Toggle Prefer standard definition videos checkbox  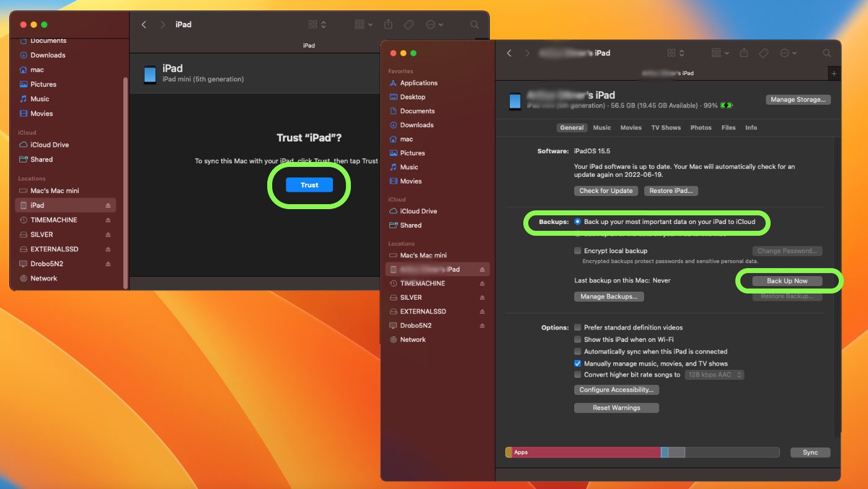(x=578, y=328)
